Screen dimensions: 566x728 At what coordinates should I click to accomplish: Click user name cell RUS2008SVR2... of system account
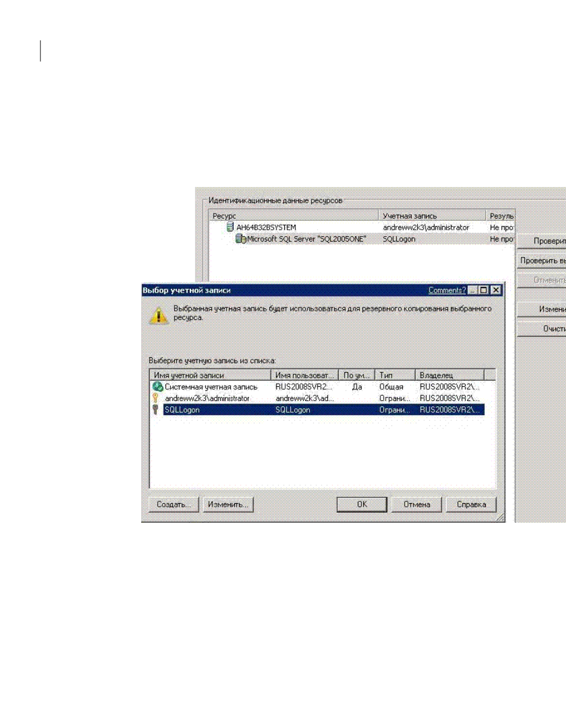(304, 387)
